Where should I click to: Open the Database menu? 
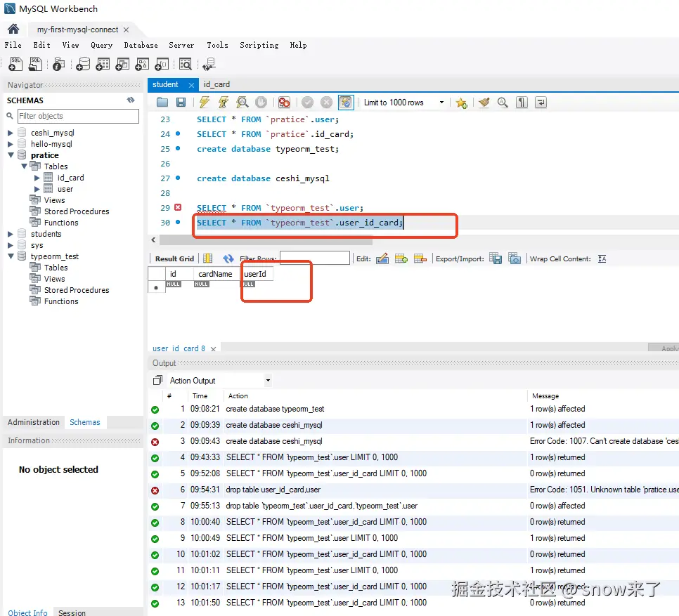(x=141, y=45)
